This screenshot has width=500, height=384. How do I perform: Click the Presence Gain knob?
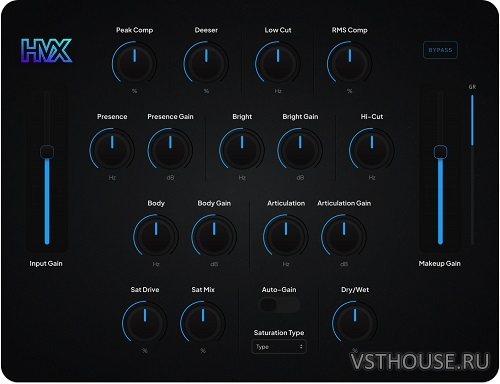click(170, 149)
